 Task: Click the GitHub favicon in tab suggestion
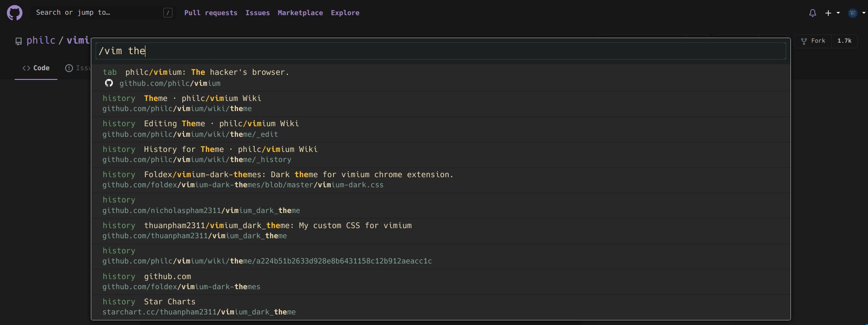(x=109, y=83)
